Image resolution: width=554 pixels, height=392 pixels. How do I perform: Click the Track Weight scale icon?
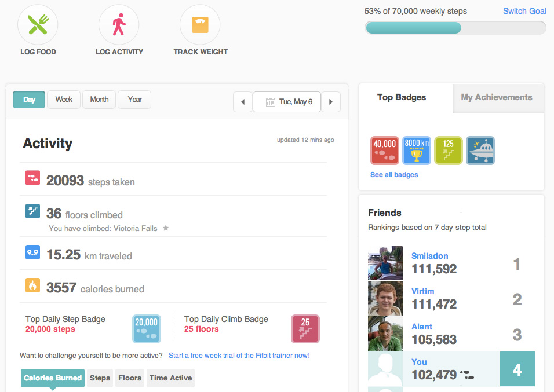pos(200,25)
